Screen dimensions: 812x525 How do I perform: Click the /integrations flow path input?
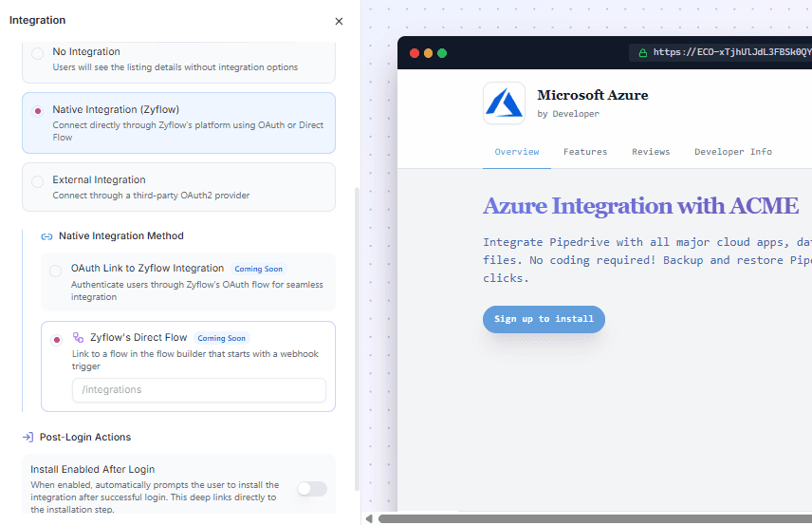(199, 390)
